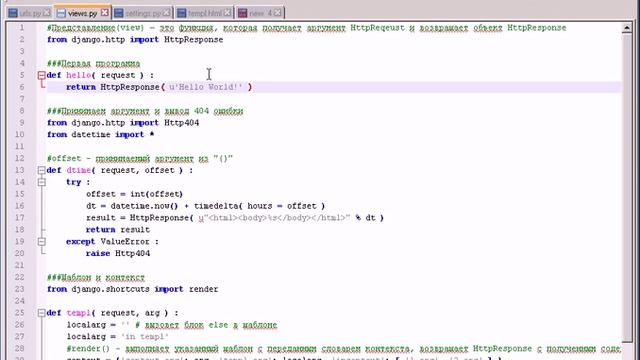Open the settings.py tab
Screen dimensions: 640x360
click(x=142, y=13)
